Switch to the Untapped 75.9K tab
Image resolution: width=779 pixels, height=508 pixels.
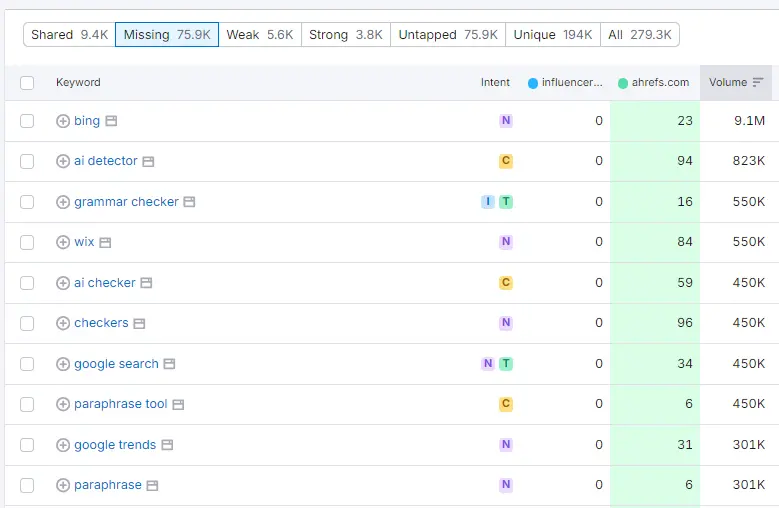pos(447,34)
